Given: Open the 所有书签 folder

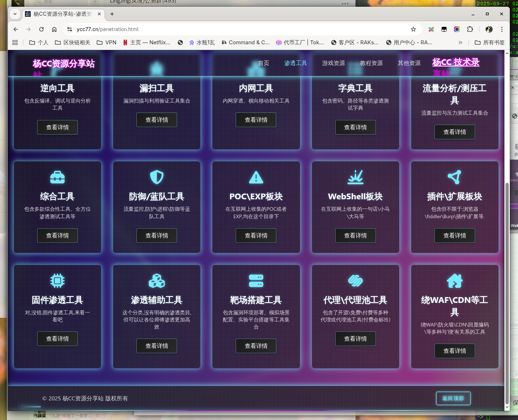Looking at the screenshot, I should (x=489, y=42).
